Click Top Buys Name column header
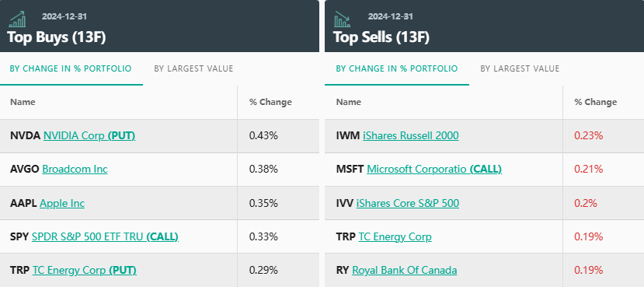 (23, 102)
